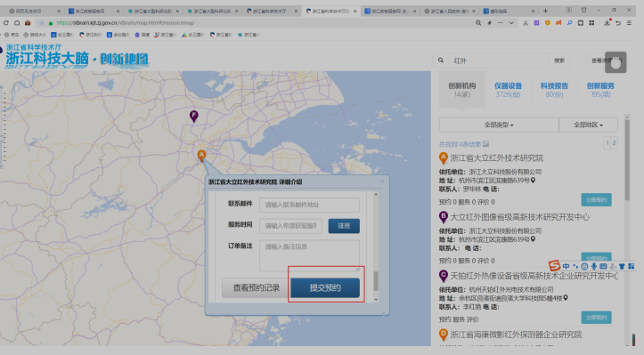Click the browser home icon

(x=17, y=23)
